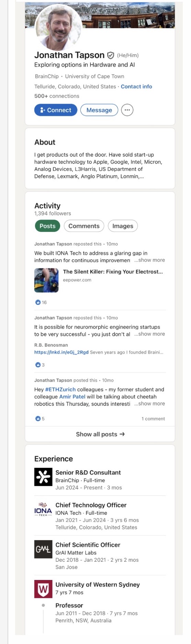Screen dimensions: 191x644
Task: Click the Message button
Action: click(x=99, y=110)
